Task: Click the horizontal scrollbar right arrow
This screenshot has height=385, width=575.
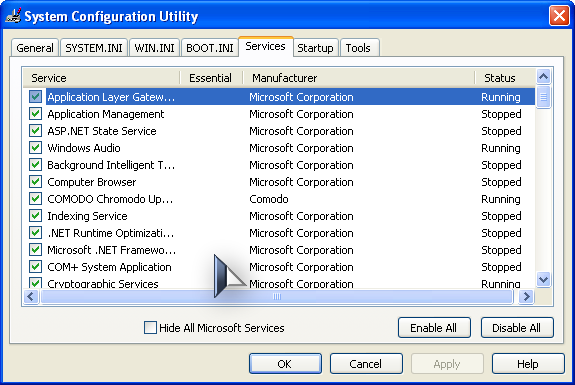Action: [526, 296]
